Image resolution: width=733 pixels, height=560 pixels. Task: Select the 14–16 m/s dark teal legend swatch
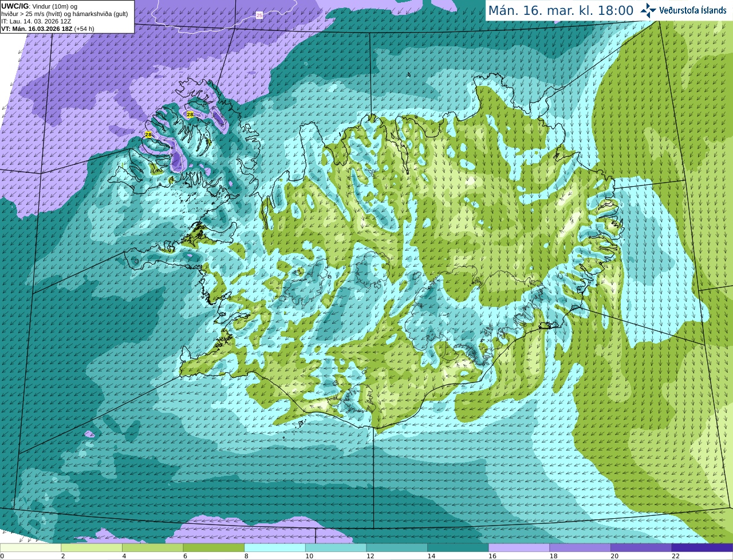point(458,547)
